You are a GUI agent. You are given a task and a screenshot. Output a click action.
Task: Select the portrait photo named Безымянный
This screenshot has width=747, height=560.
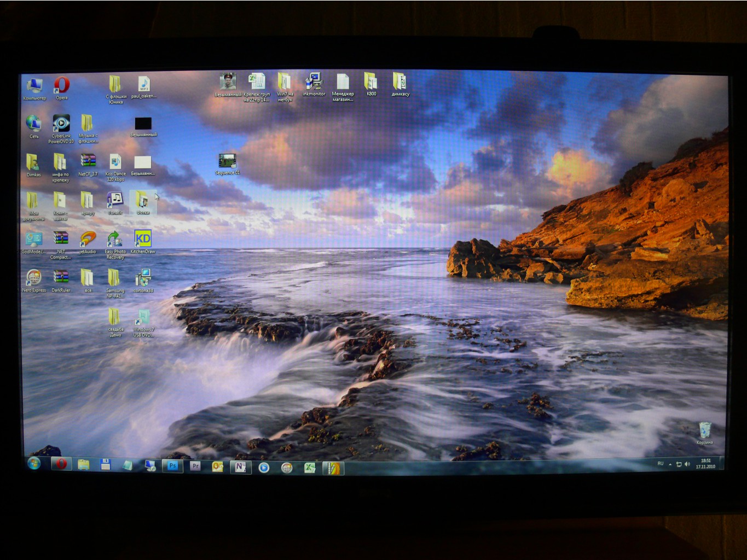point(228,85)
